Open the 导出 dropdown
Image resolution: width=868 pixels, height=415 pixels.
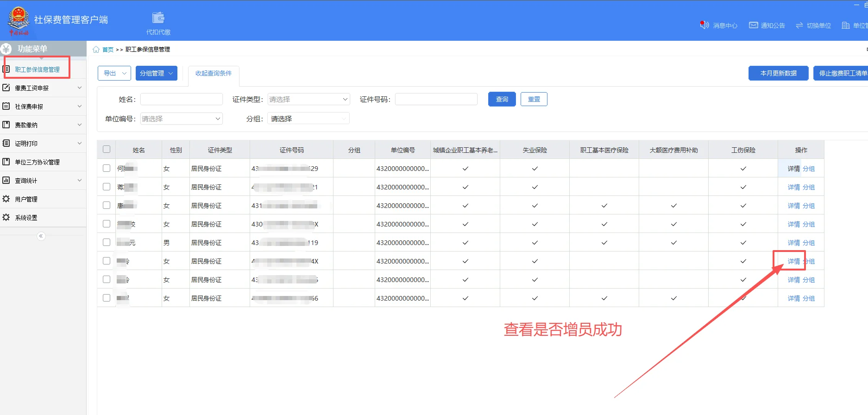pos(114,73)
